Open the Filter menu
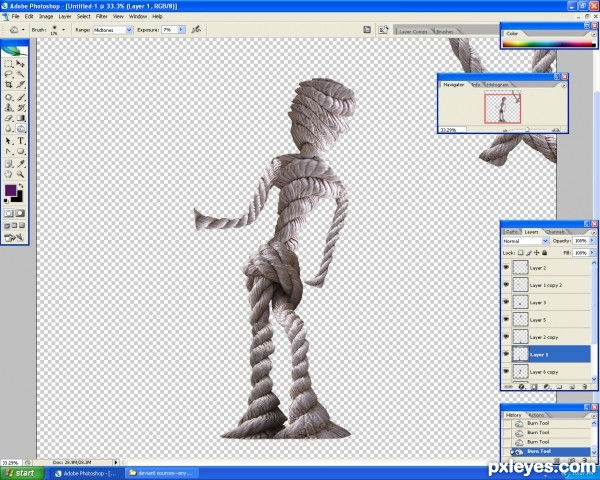 click(x=101, y=16)
